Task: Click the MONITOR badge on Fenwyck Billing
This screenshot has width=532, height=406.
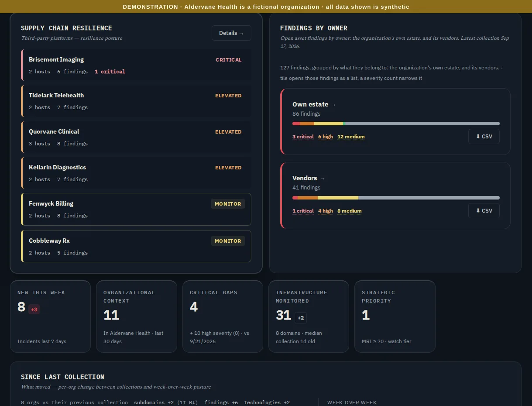Action: 228,204
